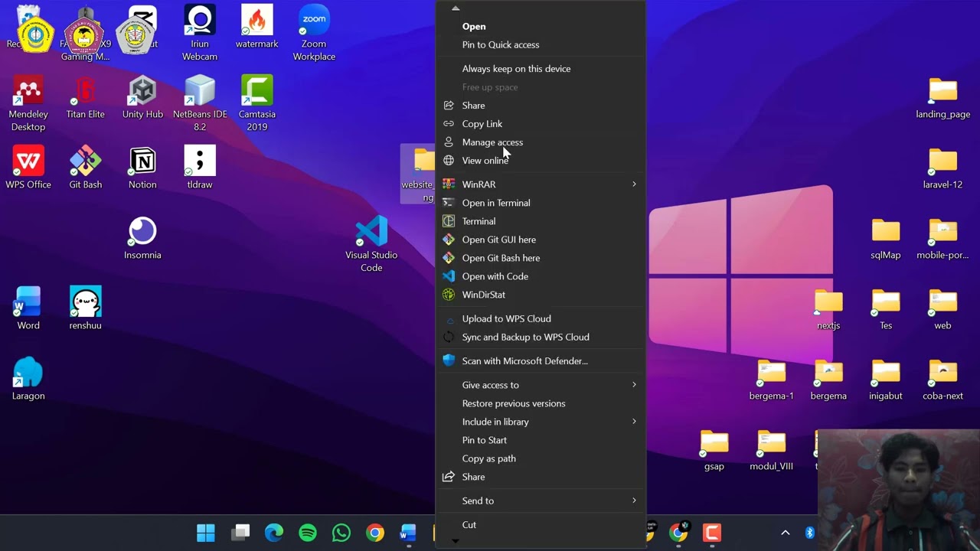Image resolution: width=980 pixels, height=551 pixels.
Task: Select the WPS Office desktop icon
Action: pos(28,168)
